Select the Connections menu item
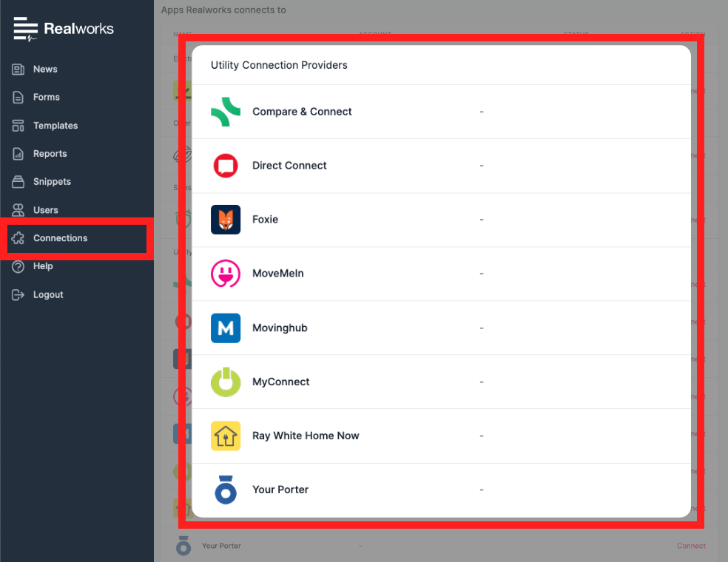Image resolution: width=728 pixels, height=562 pixels. 61,238
